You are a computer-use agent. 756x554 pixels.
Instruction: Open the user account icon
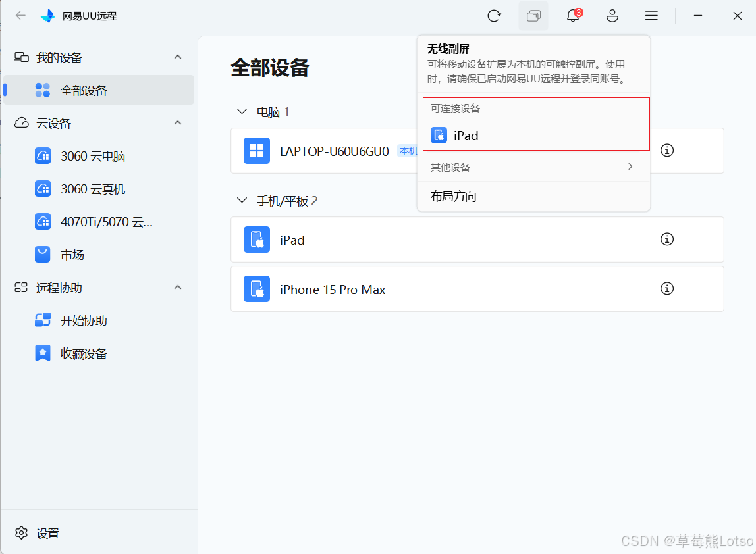click(x=612, y=16)
